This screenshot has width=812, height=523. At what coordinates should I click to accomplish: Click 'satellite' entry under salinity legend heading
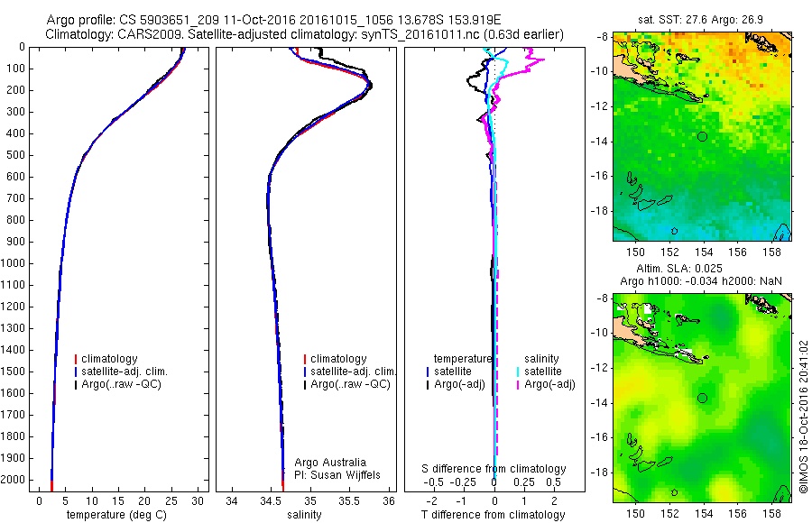pos(543,372)
